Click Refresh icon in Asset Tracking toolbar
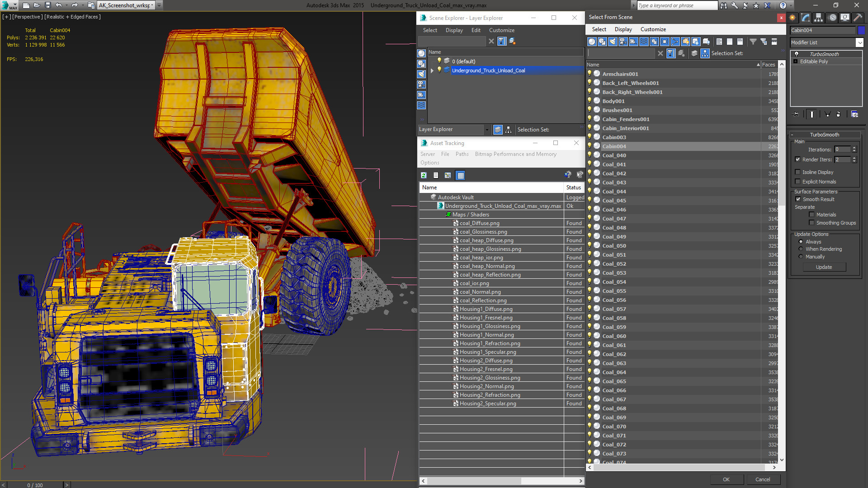 pos(424,175)
